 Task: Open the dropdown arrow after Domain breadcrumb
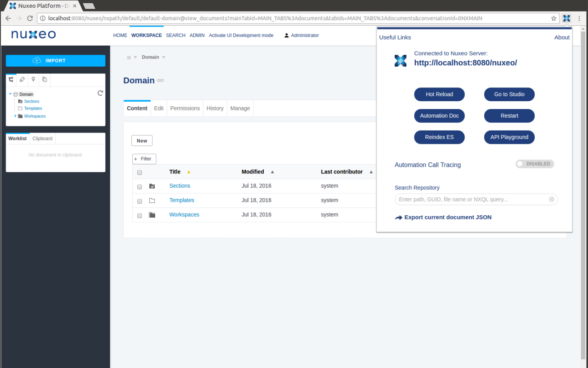164,57
